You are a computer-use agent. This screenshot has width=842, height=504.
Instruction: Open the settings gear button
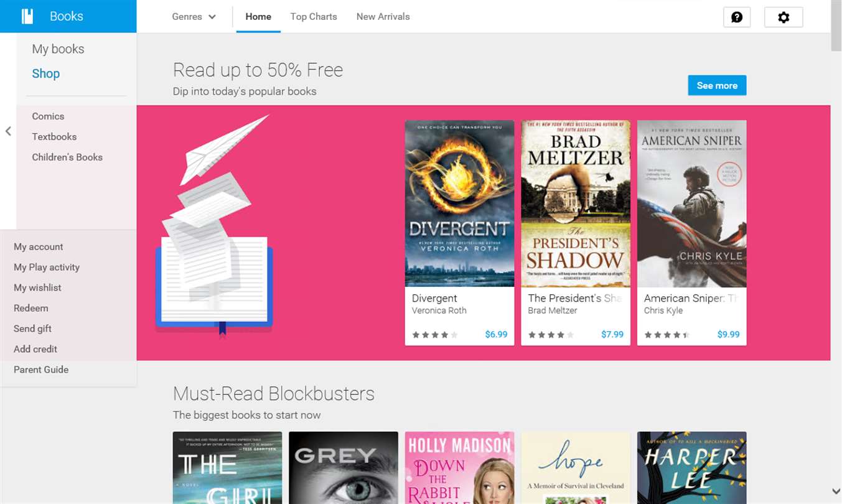tap(784, 17)
